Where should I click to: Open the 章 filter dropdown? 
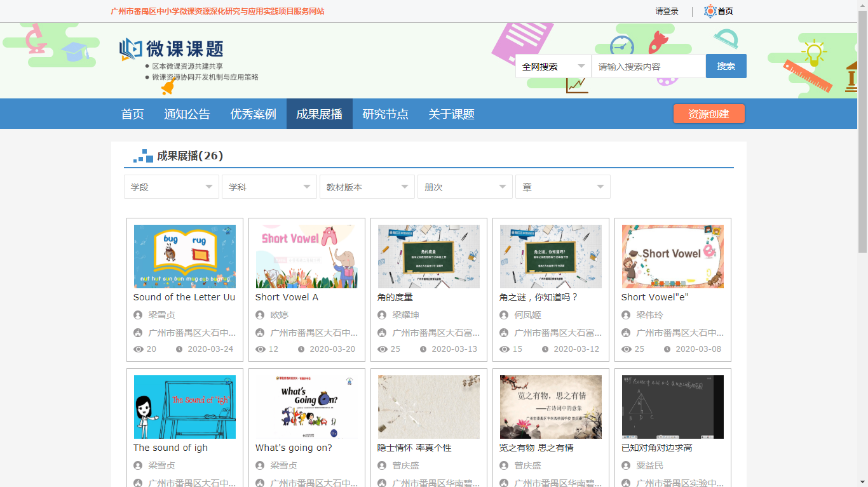click(x=563, y=187)
